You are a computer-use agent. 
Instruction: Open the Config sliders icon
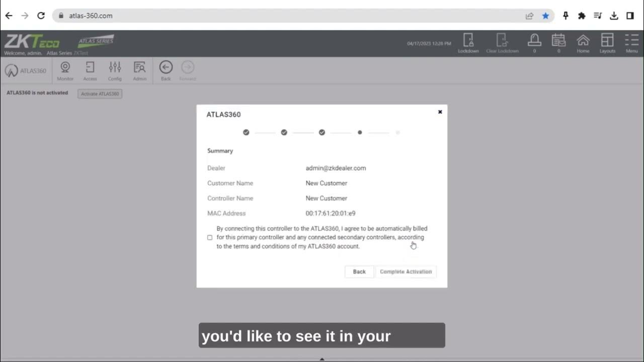click(x=115, y=69)
